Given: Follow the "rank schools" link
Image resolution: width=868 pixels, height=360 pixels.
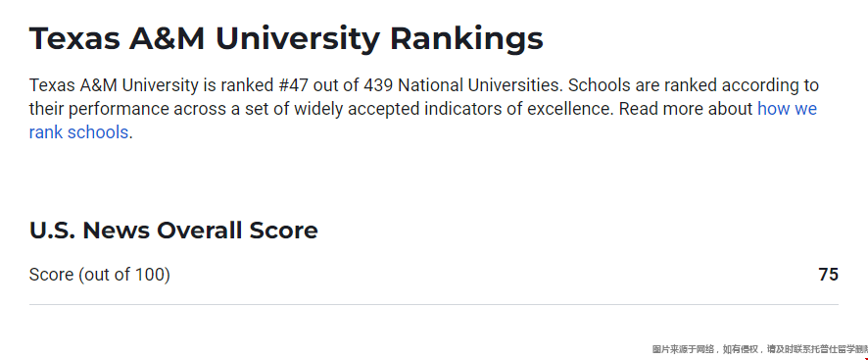Looking at the screenshot, I should point(78,132).
